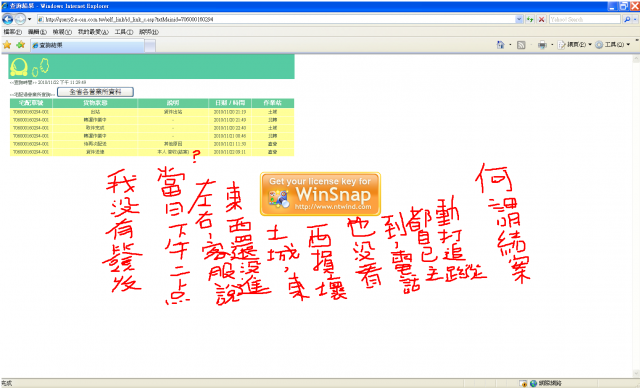The width and height of the screenshot is (640, 388).
Task: Open a new blank tab
Action: click(150, 46)
